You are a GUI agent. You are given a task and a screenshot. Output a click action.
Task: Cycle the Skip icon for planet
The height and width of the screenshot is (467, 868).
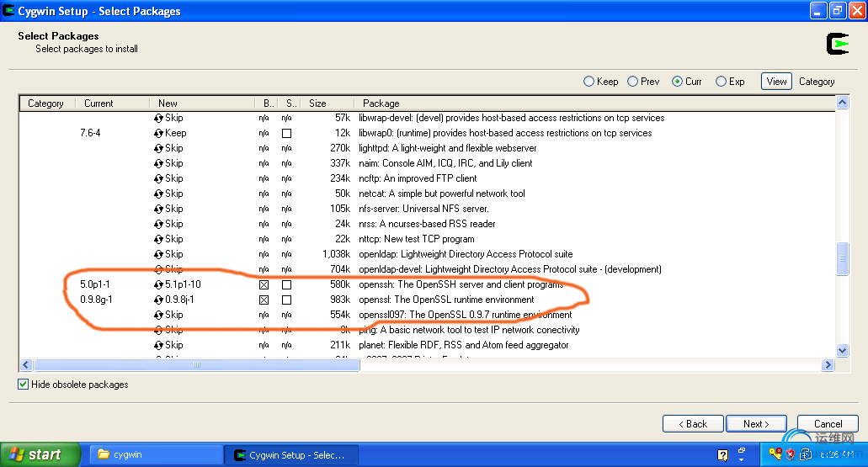(158, 345)
